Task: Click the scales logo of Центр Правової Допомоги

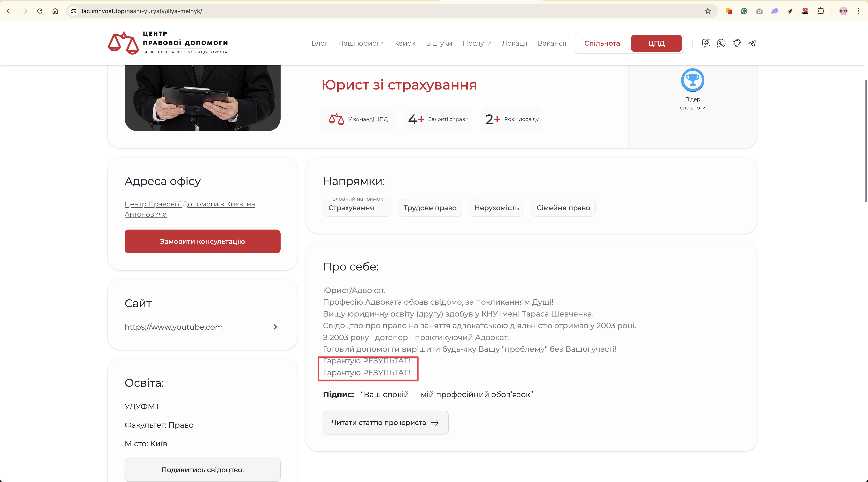Action: [123, 43]
